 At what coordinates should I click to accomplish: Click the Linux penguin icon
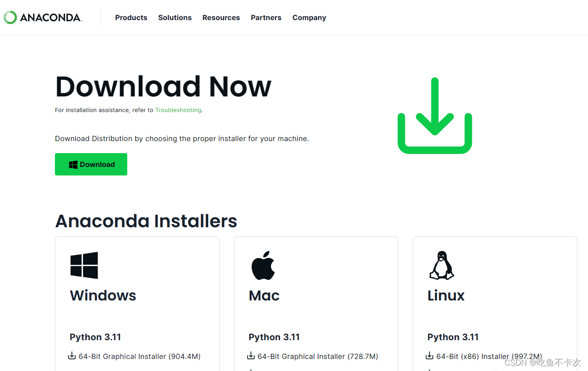click(442, 265)
